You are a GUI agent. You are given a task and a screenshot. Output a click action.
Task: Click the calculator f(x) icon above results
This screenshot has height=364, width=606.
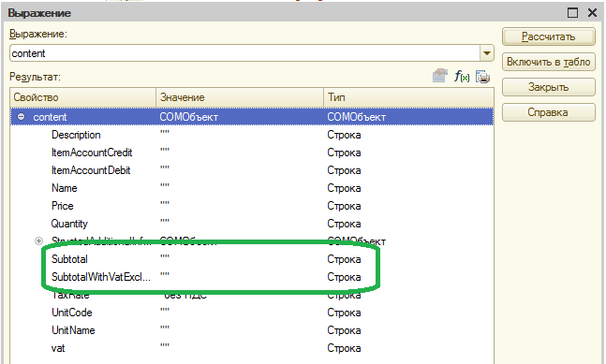(x=462, y=77)
